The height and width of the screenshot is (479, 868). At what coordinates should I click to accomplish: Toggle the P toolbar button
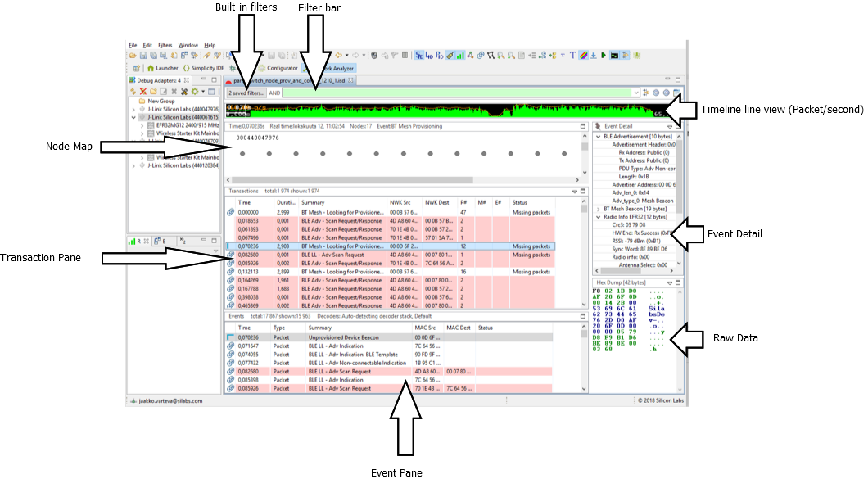pyautogui.click(x=440, y=56)
